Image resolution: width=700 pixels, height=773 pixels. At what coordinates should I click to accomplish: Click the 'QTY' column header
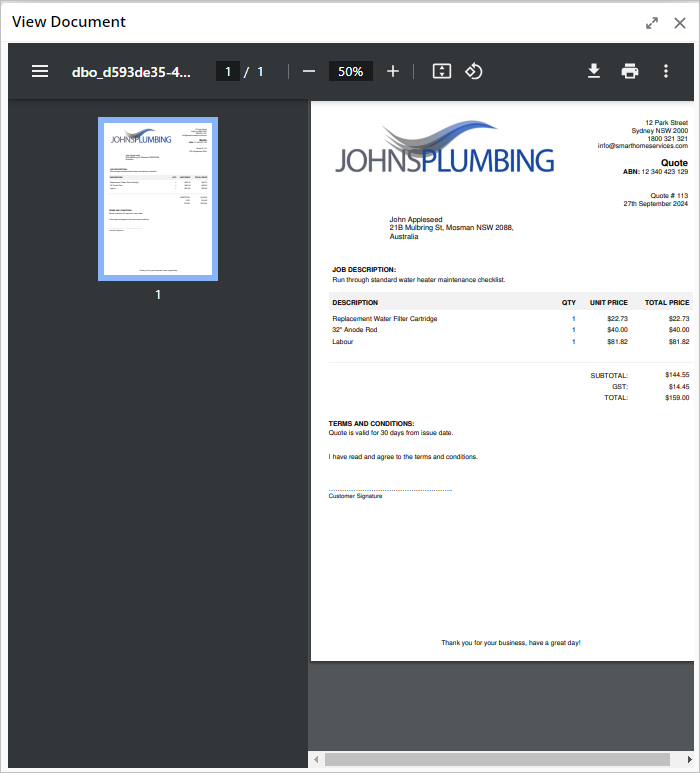tap(568, 303)
